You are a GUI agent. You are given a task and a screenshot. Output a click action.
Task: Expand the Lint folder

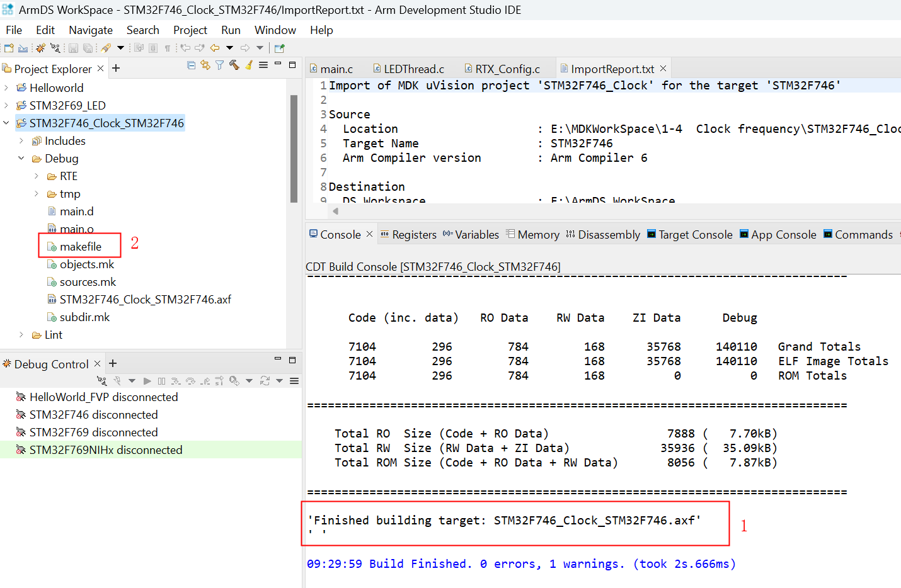(21, 335)
